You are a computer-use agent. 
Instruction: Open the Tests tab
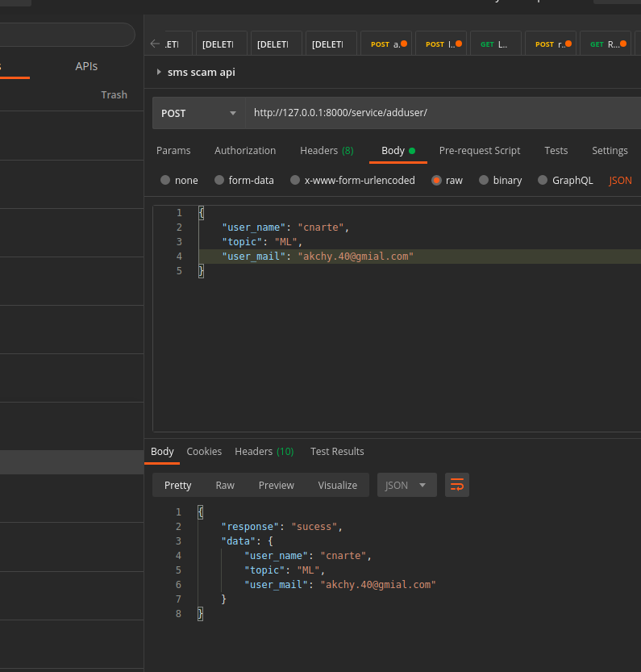(x=556, y=150)
